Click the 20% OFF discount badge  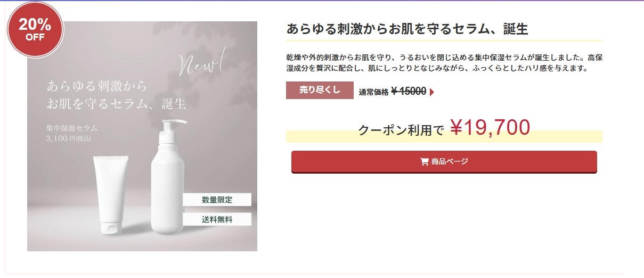(35, 29)
